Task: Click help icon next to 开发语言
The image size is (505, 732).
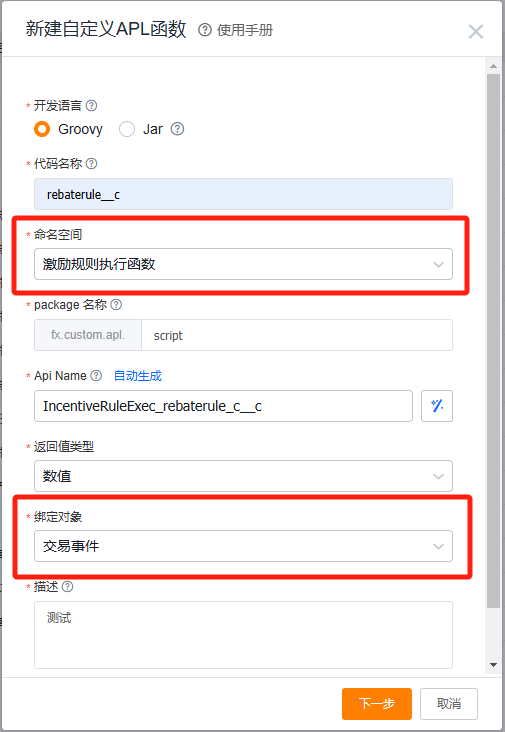Action: 91,106
